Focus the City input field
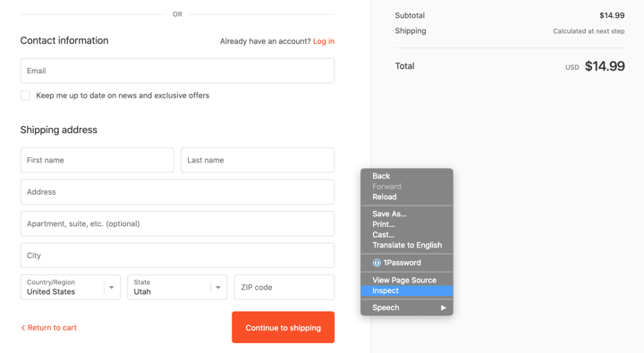 [x=177, y=256]
